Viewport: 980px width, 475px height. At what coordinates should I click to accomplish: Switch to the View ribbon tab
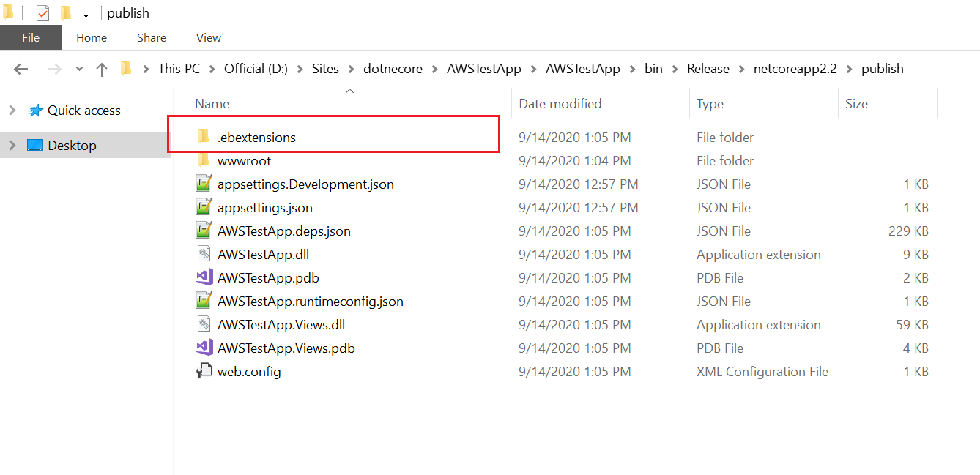pyautogui.click(x=209, y=37)
